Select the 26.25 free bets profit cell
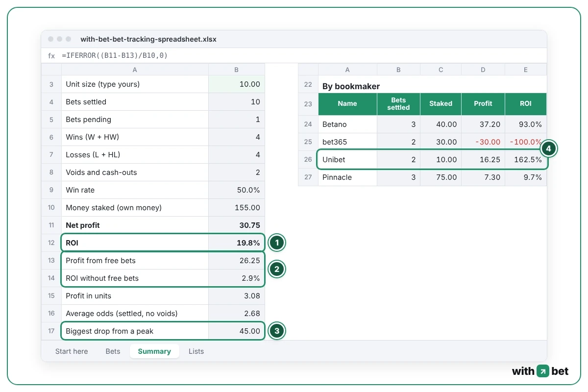Image resolution: width=588 pixels, height=392 pixels. [237, 261]
